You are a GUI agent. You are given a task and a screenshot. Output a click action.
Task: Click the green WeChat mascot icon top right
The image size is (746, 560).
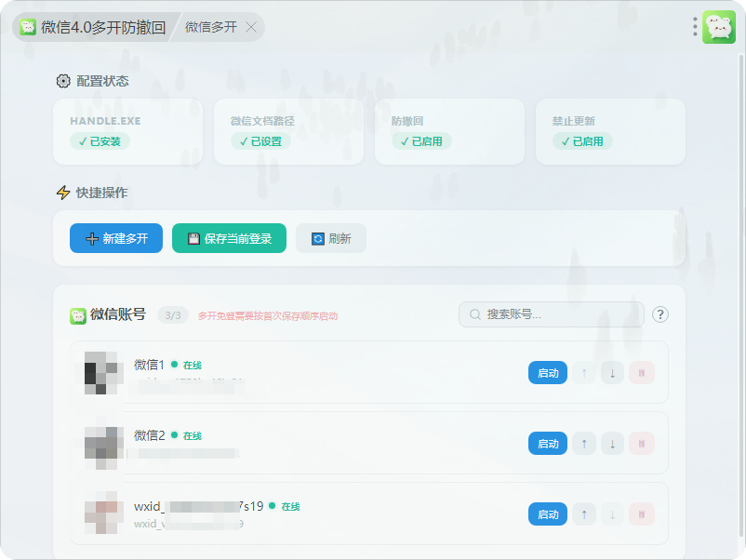719,27
